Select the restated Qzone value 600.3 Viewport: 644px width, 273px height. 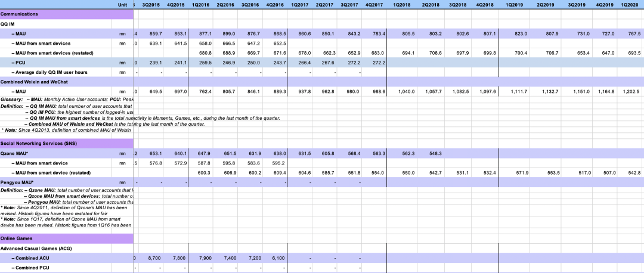(x=205, y=173)
